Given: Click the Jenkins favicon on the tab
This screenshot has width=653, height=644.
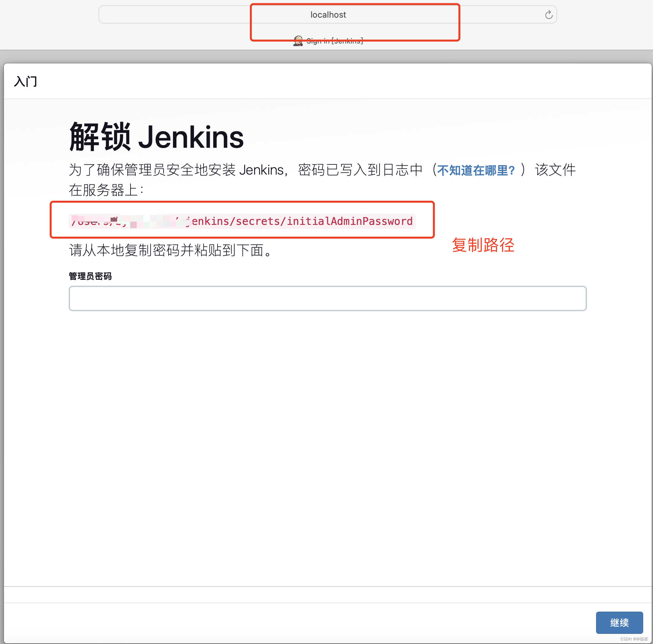Looking at the screenshot, I should click(298, 41).
